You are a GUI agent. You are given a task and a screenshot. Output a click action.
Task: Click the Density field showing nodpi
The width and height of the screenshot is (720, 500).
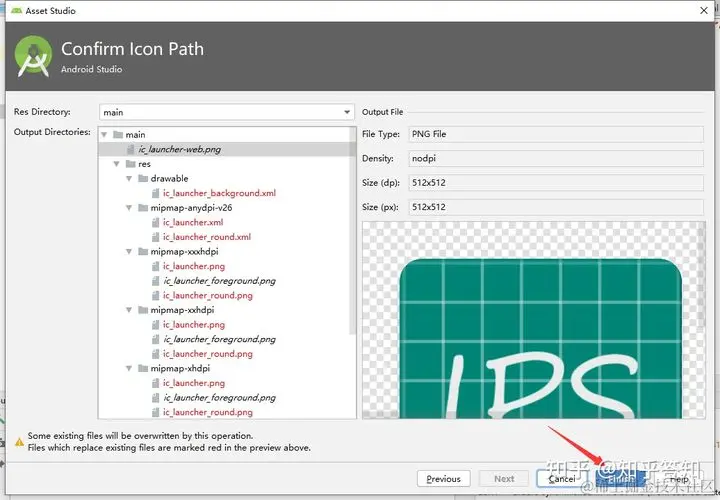click(556, 158)
